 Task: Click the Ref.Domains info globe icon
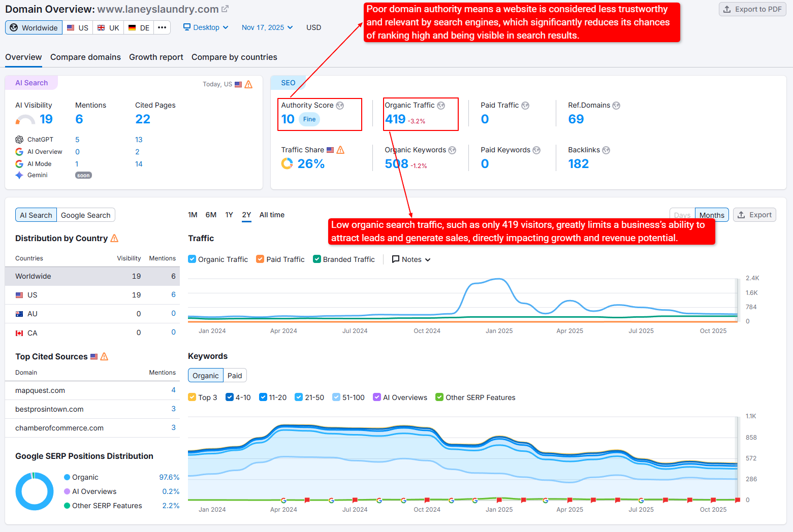(616, 106)
